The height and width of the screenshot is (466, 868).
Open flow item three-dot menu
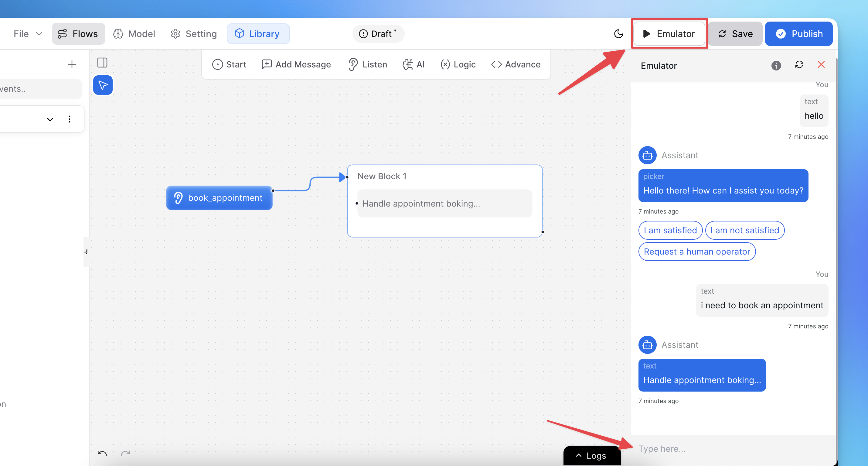click(x=70, y=119)
